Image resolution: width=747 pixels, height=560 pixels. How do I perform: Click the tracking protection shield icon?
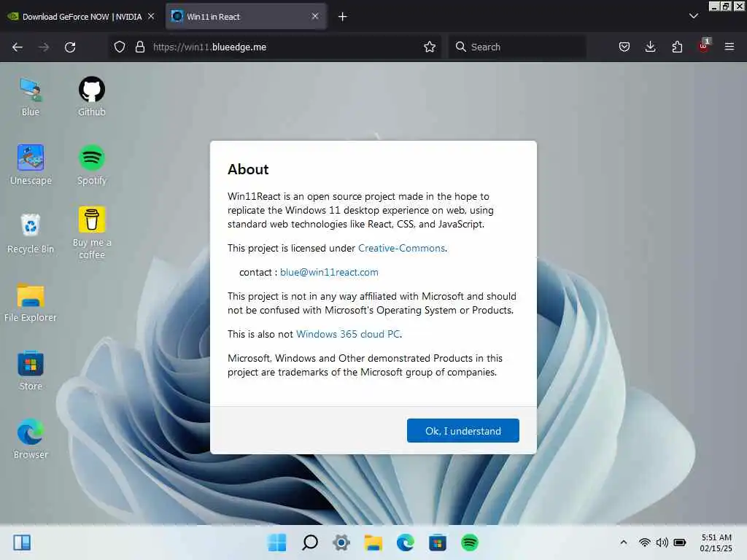point(120,47)
